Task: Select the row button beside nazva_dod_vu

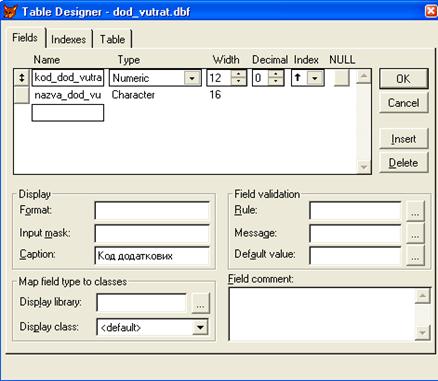Action: [22, 95]
